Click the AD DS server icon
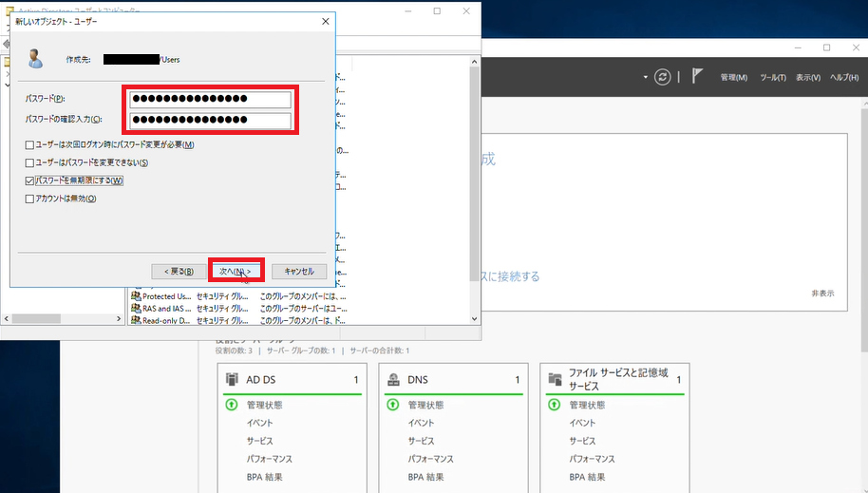The image size is (868, 493). (x=232, y=379)
